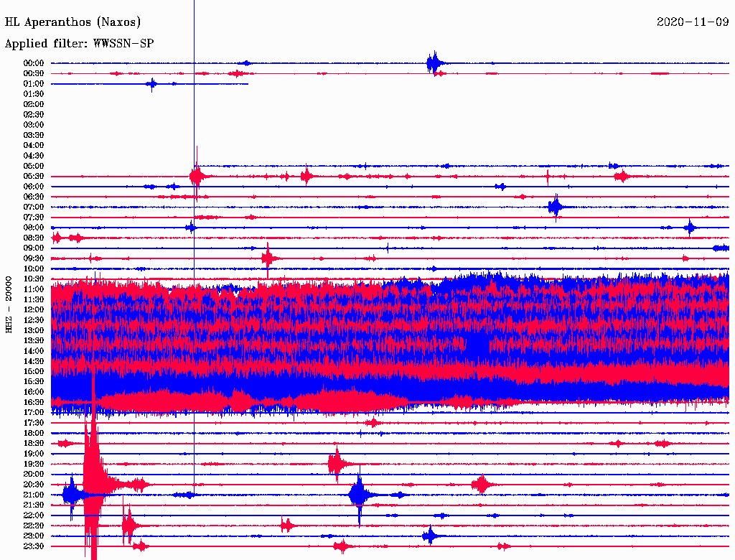Click the '07:00' time label

[x=34, y=207]
